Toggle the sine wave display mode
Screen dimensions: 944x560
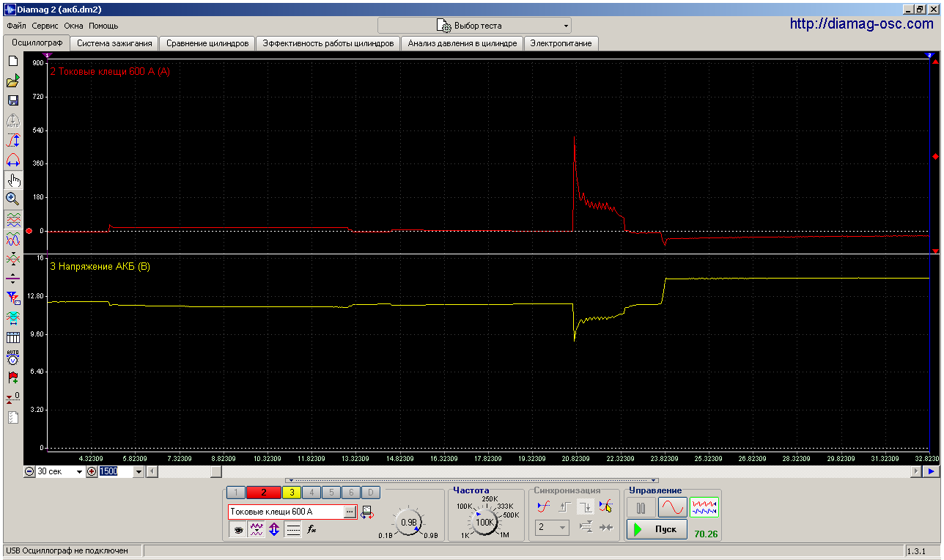[x=672, y=507]
